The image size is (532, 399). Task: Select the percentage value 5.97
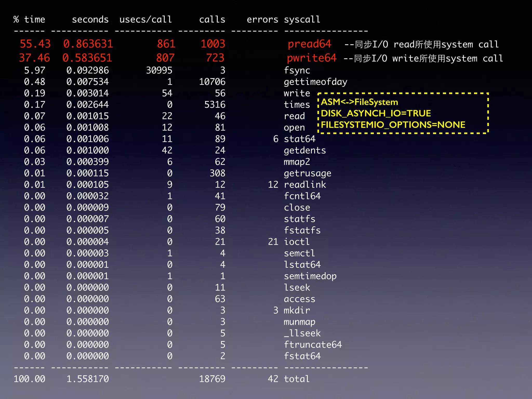point(35,70)
